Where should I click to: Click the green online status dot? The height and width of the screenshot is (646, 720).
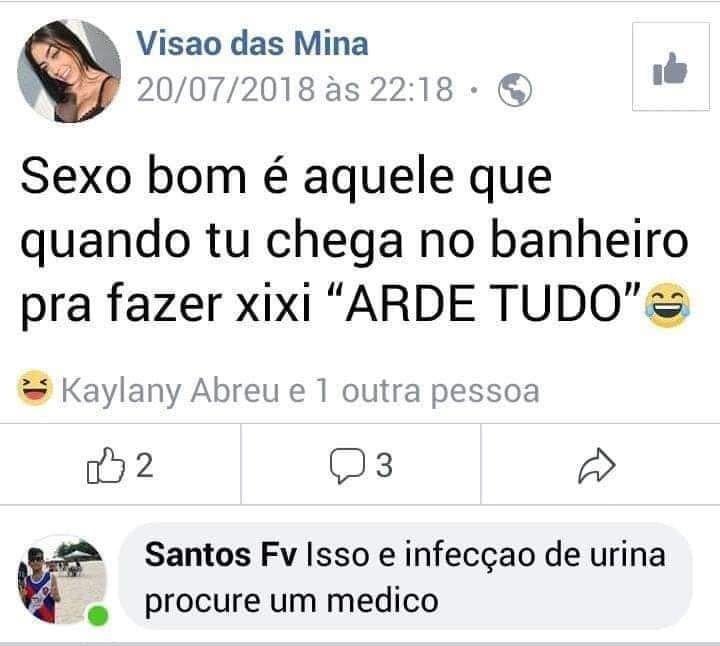98,615
